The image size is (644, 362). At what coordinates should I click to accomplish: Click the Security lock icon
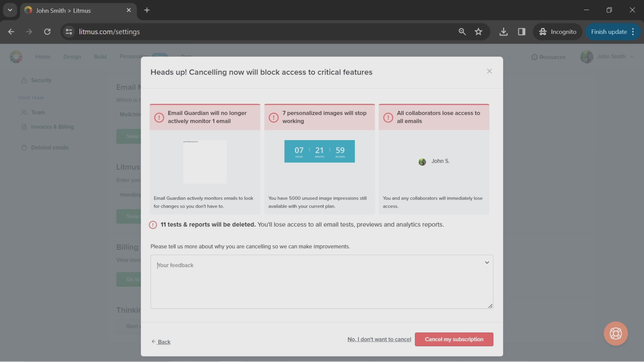(24, 80)
